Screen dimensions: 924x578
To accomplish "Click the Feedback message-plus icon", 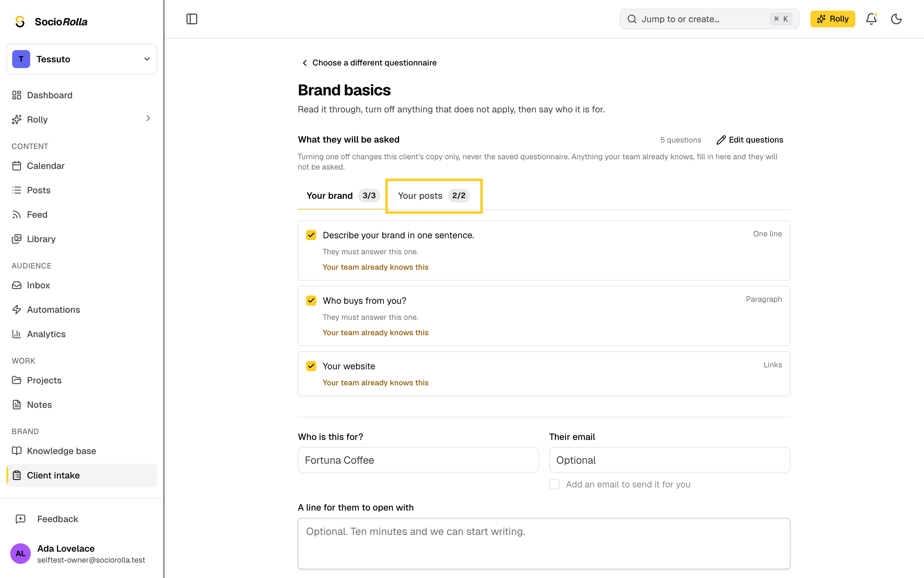I will 20,519.
